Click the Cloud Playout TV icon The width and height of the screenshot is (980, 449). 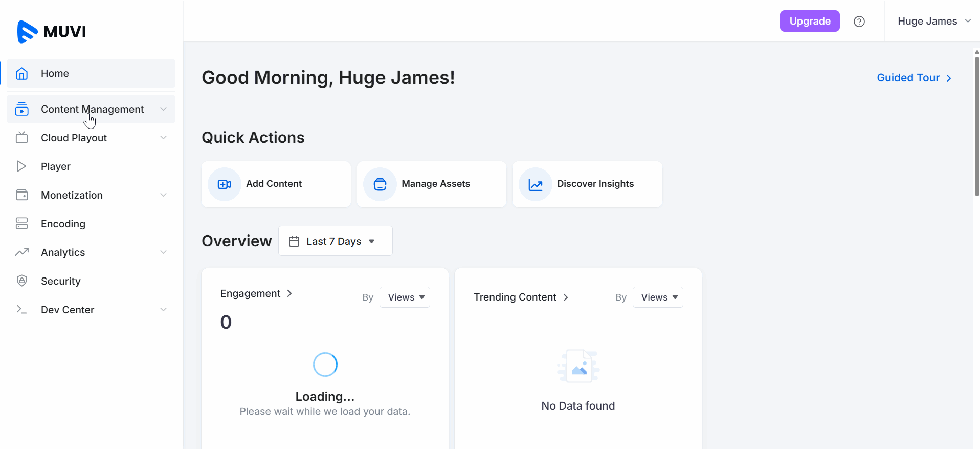pyautogui.click(x=21, y=138)
